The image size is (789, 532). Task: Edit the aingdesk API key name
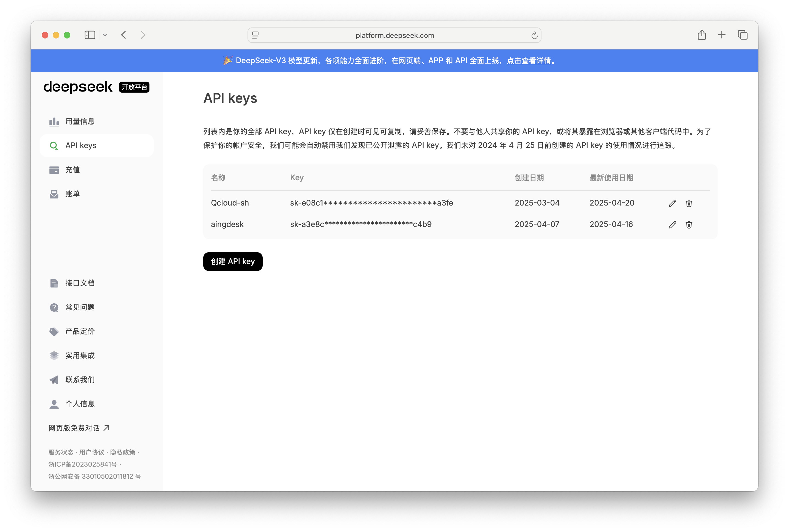(672, 225)
